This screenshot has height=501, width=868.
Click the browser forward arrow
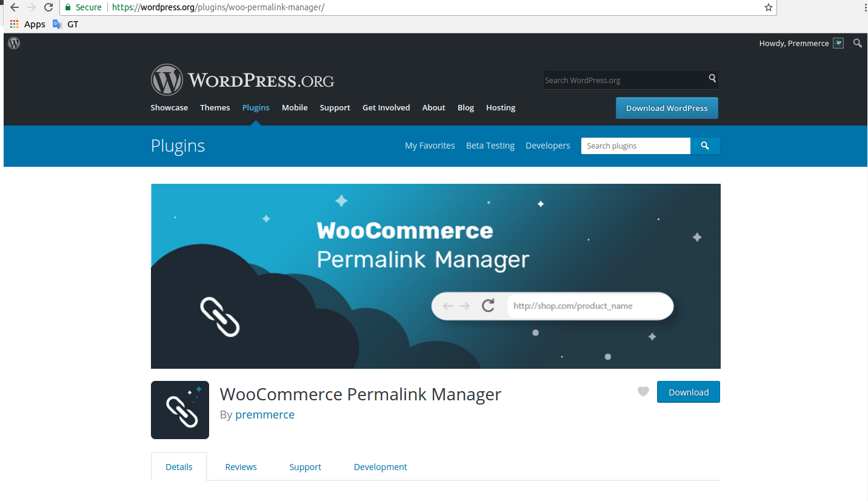[32, 7]
